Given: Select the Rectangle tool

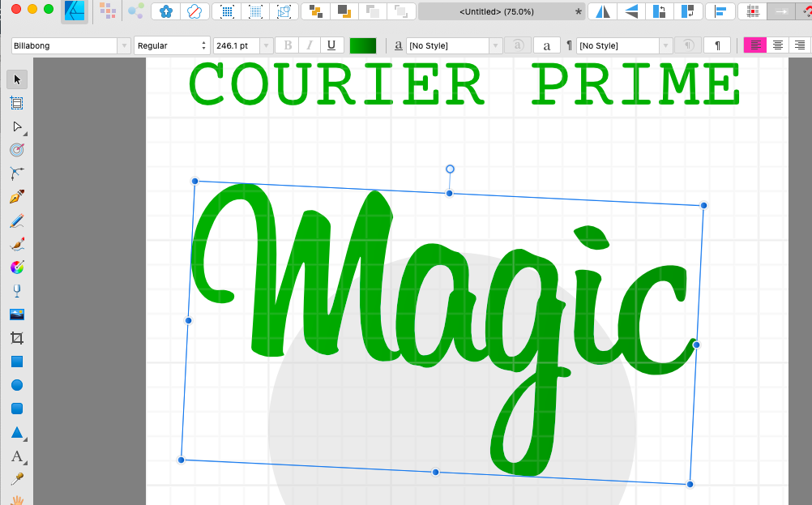Looking at the screenshot, I should tap(17, 362).
